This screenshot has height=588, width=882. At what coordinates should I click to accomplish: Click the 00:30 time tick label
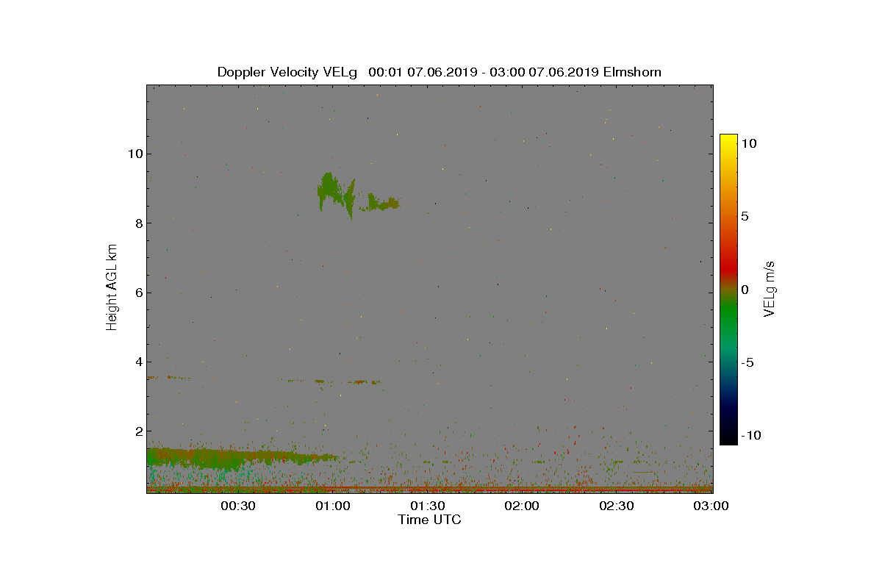coord(237,506)
